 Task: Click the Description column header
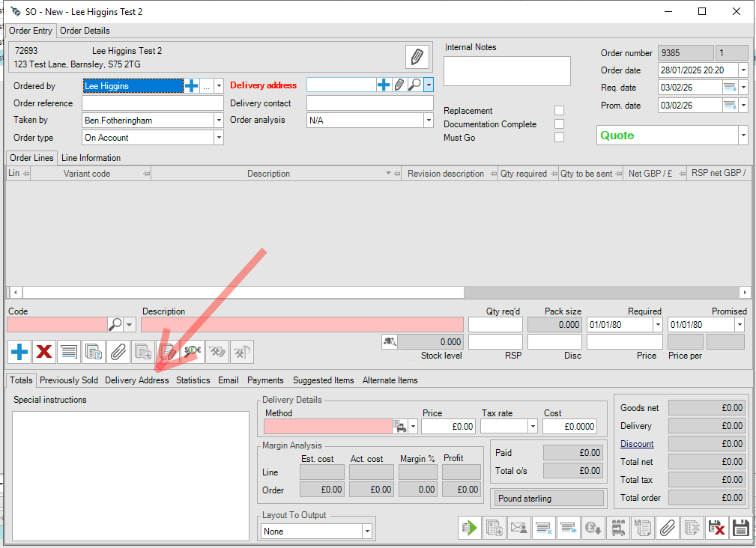pyautogui.click(x=276, y=174)
